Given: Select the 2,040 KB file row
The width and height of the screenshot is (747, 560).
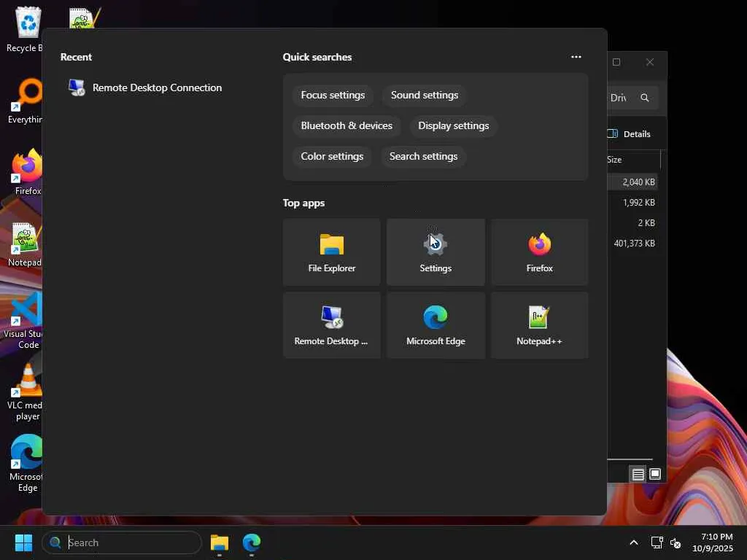Looking at the screenshot, I should click(x=632, y=182).
